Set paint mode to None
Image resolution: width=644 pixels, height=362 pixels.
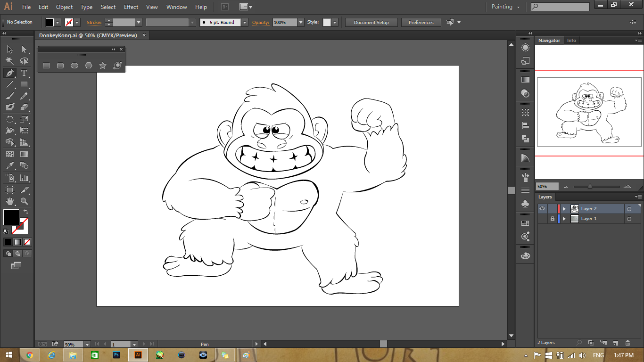(27, 242)
